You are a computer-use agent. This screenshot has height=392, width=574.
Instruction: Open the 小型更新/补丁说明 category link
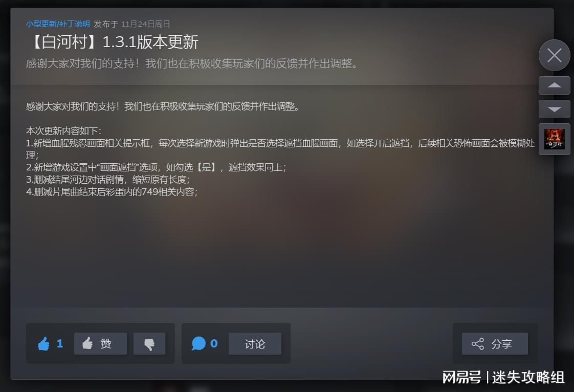tap(58, 24)
